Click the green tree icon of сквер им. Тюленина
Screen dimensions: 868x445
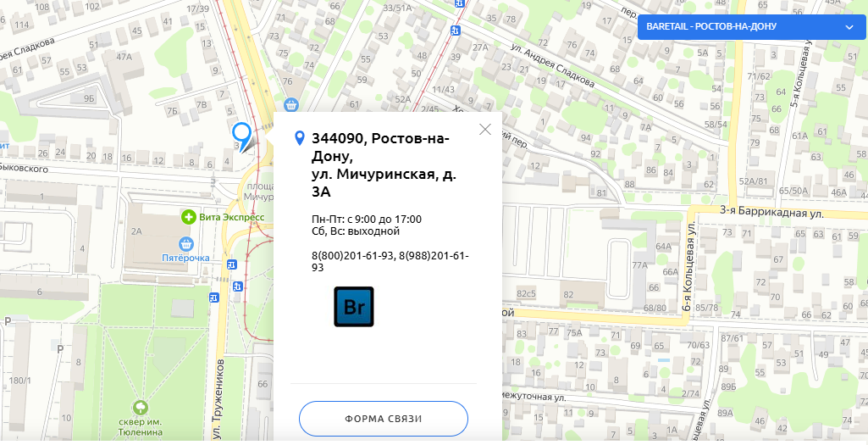point(141,409)
